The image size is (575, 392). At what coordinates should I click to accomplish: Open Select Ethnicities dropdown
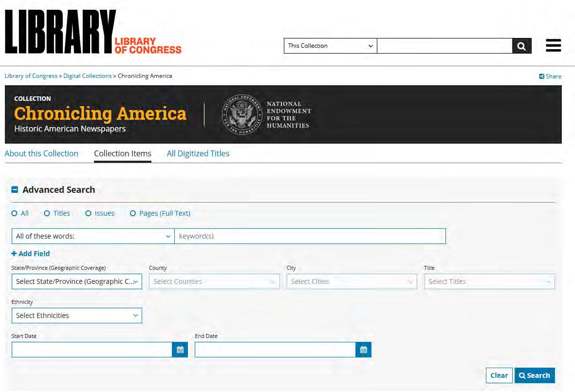pyautogui.click(x=76, y=316)
